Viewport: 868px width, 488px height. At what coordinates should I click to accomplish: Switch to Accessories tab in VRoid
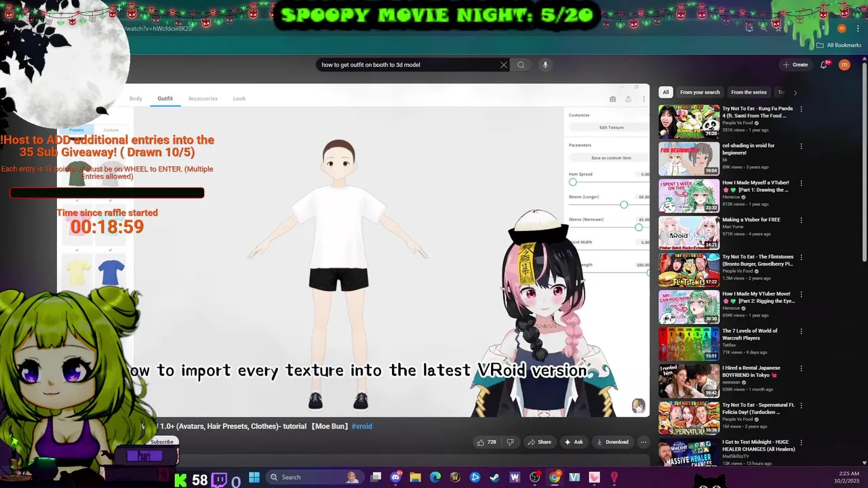click(203, 98)
